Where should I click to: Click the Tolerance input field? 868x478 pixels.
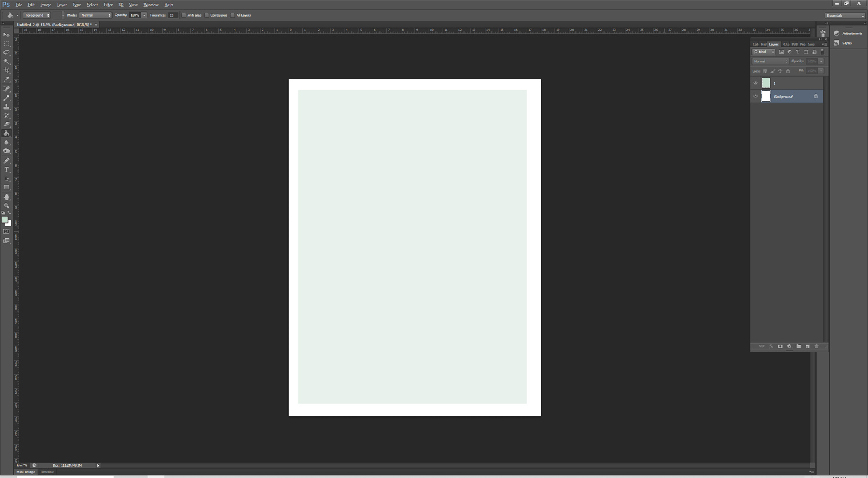172,15
